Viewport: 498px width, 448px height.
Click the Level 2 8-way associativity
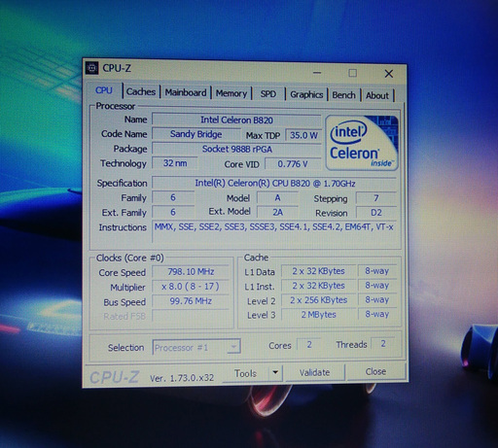pyautogui.click(x=377, y=299)
